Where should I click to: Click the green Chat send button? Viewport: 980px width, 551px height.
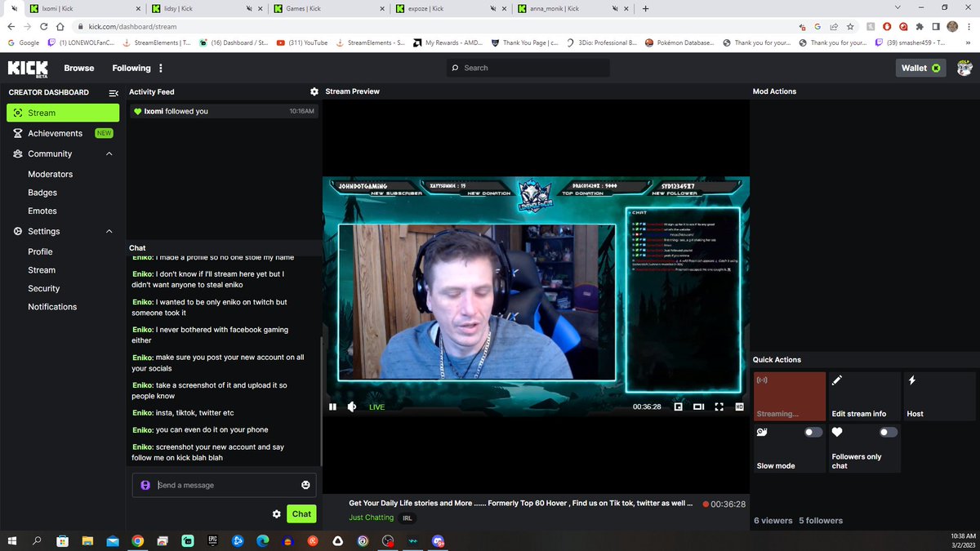(301, 513)
